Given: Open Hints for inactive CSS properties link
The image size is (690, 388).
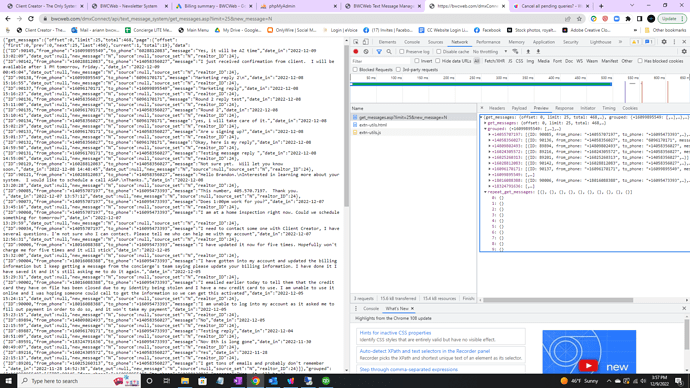Looking at the screenshot, I should [x=395, y=333].
